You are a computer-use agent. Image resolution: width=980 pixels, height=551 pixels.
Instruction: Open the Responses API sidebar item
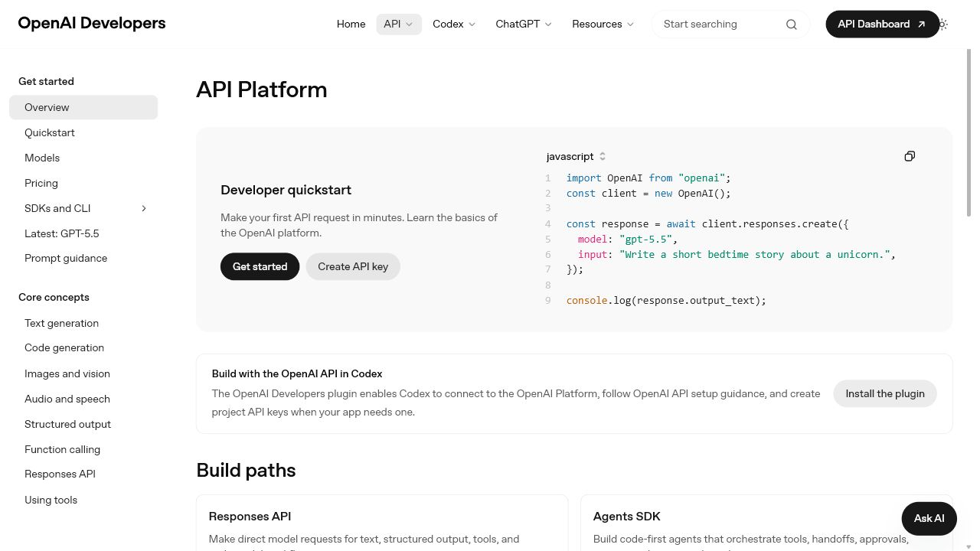[x=83, y=474]
